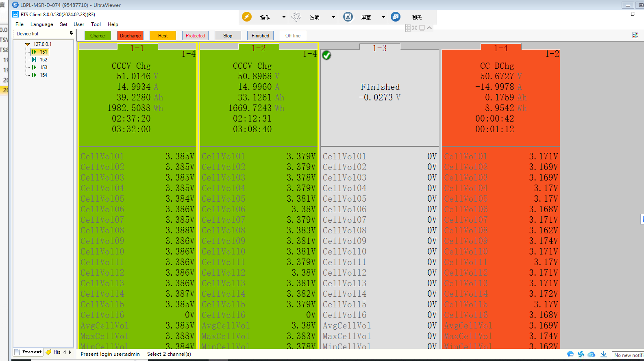The width and height of the screenshot is (644, 361).
Task: Click the green checkmark icon on channel 1-3
Action: (326, 55)
